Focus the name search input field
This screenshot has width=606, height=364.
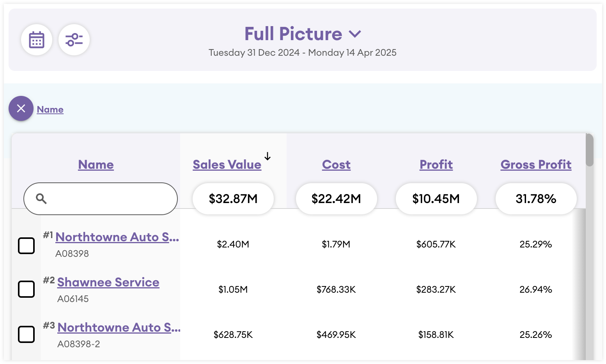[x=109, y=199]
